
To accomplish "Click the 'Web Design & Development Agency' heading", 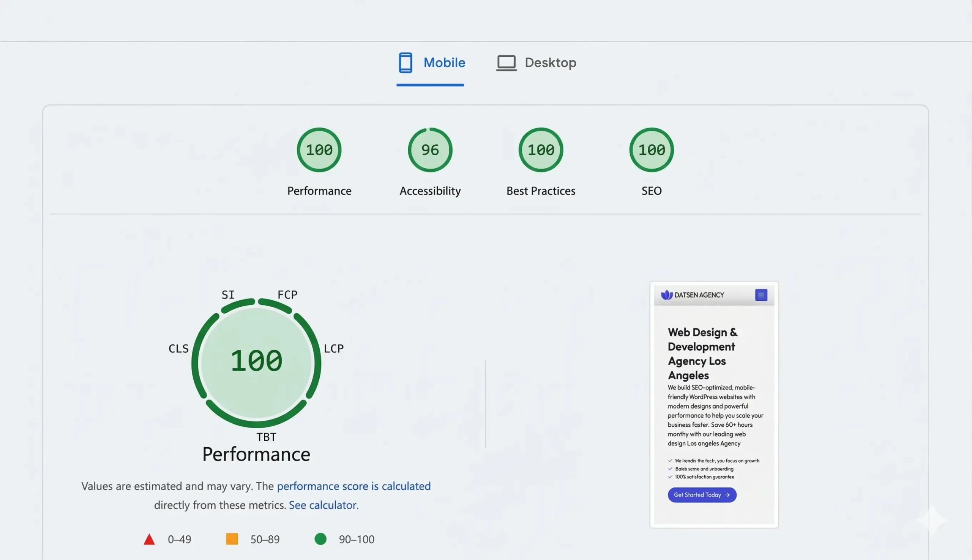I will point(703,354).
